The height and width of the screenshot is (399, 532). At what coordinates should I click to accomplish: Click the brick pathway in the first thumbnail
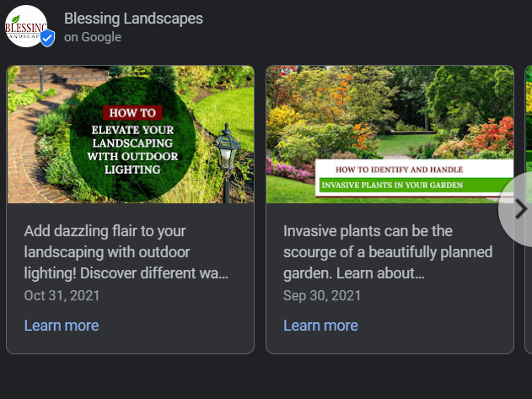pos(25,149)
